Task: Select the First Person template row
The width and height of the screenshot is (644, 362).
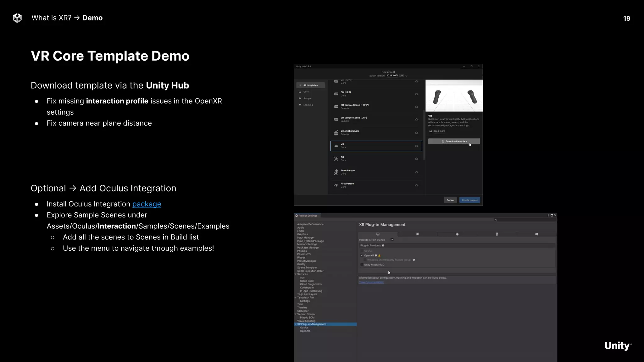Action: coord(376,185)
